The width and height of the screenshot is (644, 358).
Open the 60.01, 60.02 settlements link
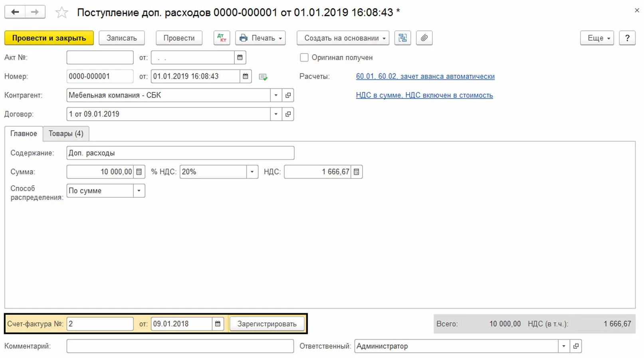[x=425, y=76]
